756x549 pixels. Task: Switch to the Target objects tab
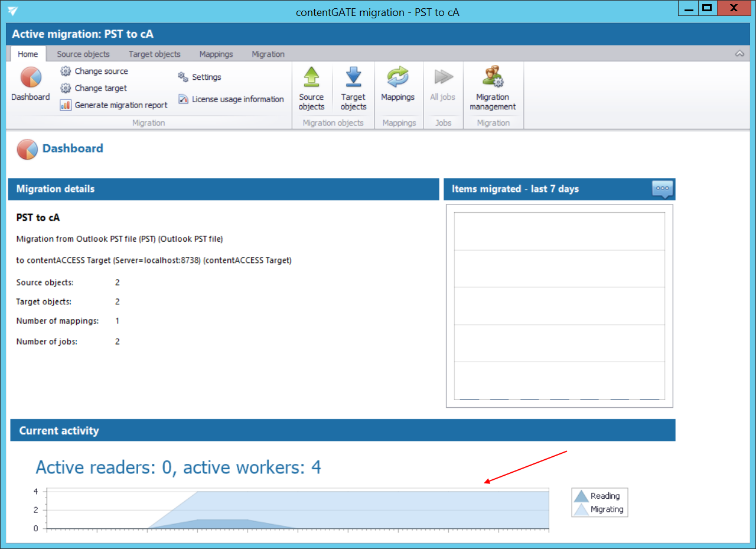155,54
